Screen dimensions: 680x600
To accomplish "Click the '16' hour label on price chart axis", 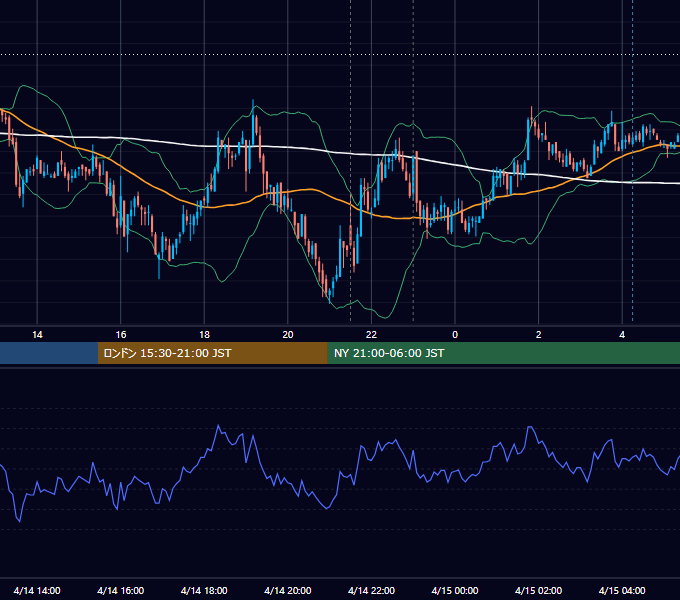I will coord(121,335).
